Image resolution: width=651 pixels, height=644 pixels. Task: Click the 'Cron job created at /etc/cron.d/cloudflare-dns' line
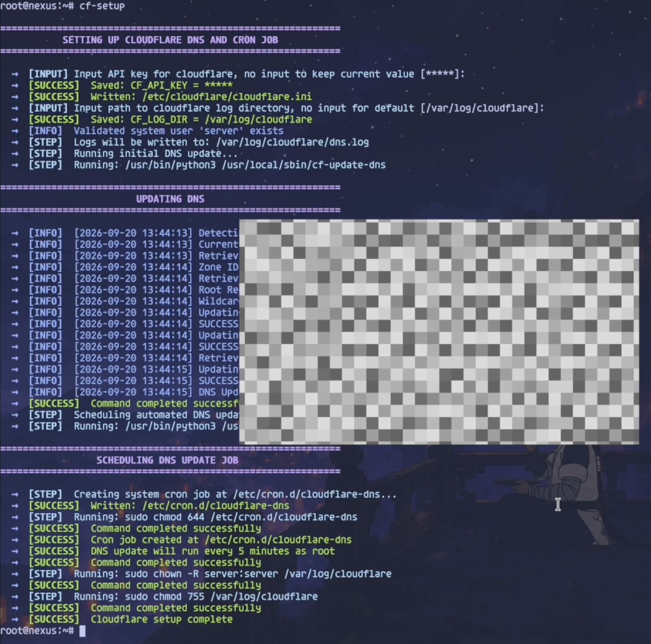[181, 540]
